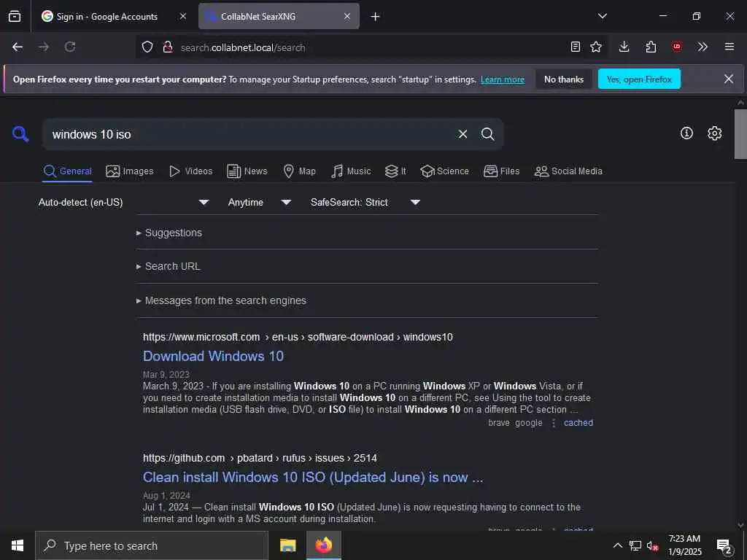Open Firefox tracking protection shield
Viewport: 747px width, 560px height.
pyautogui.click(x=147, y=47)
